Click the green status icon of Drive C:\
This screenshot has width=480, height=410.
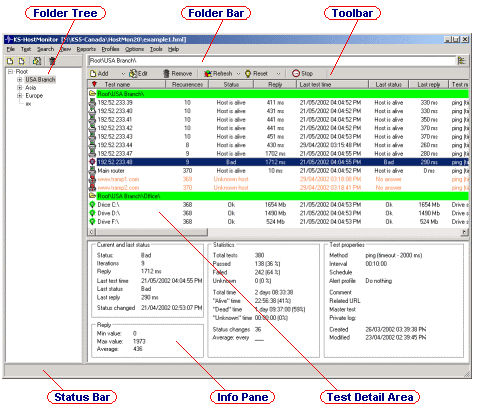pos(92,204)
